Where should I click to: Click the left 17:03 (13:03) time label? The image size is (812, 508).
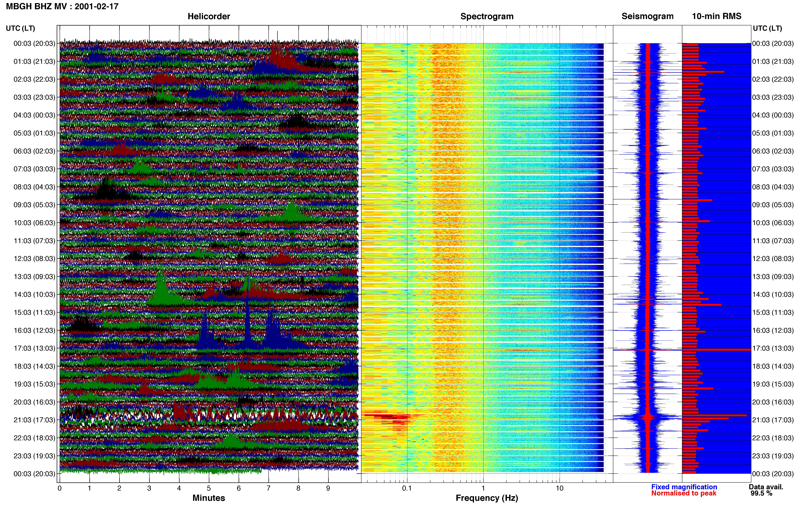tap(34, 348)
